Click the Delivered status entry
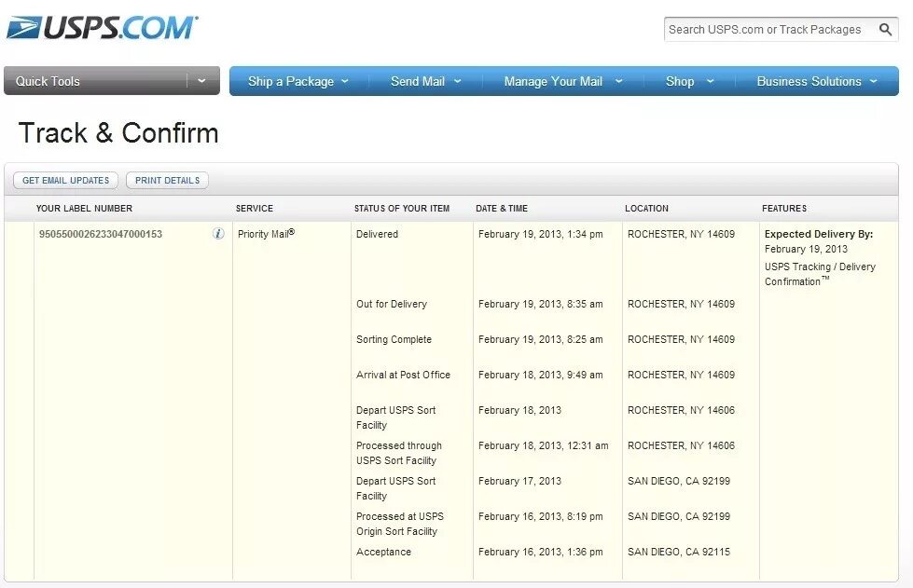The height and width of the screenshot is (588, 913). pyautogui.click(x=378, y=234)
